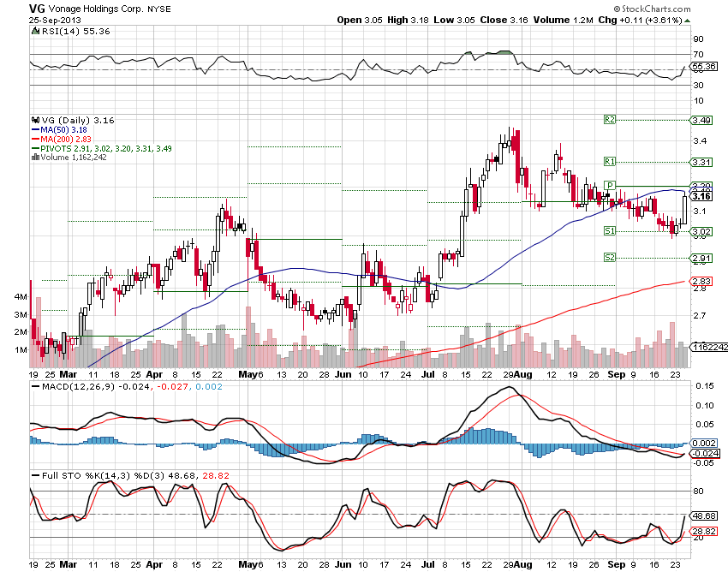Screen dimensions: 728x572
Task: Click the PIVOTS green line legend
Action: coord(102,149)
